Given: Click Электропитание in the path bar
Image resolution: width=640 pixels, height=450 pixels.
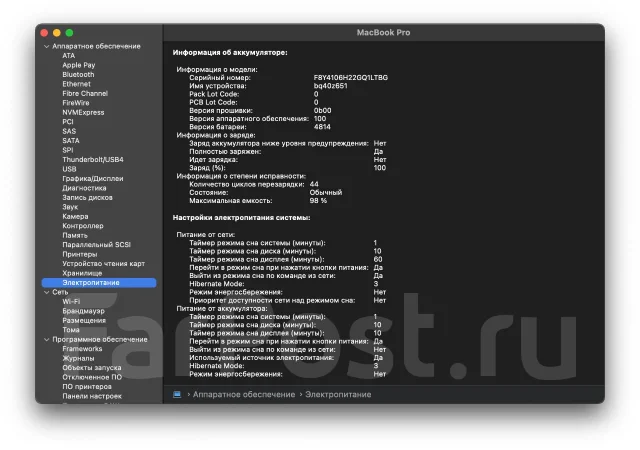Looking at the screenshot, I should pos(338,394).
